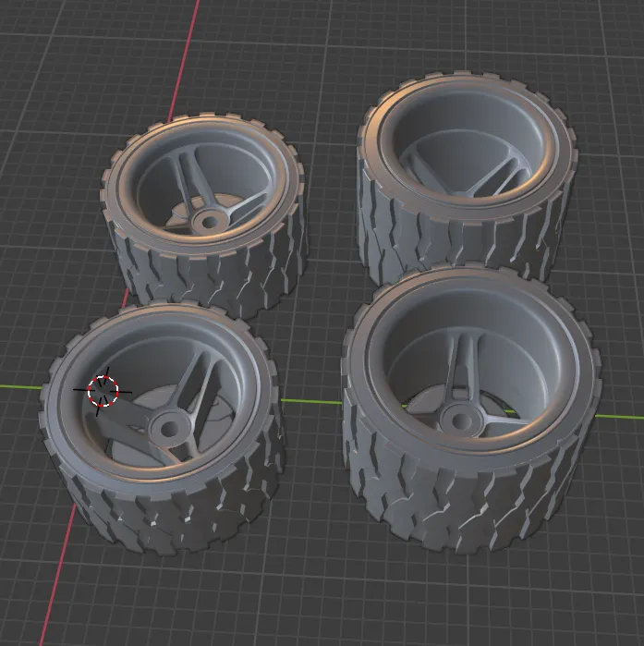Select the back-right wheel without visible hub
The image size is (644, 646).
[x=467, y=177]
